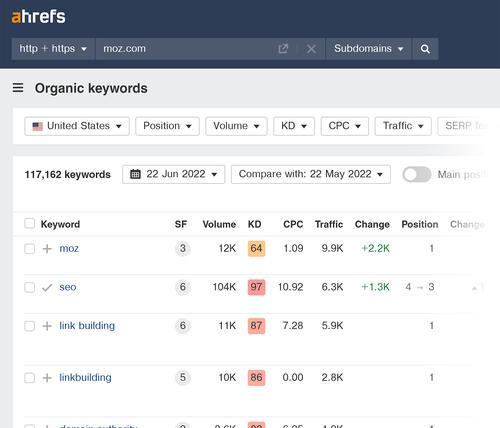Image resolution: width=500 pixels, height=428 pixels.
Task: Open the Traffic filter dropdown
Action: point(403,126)
